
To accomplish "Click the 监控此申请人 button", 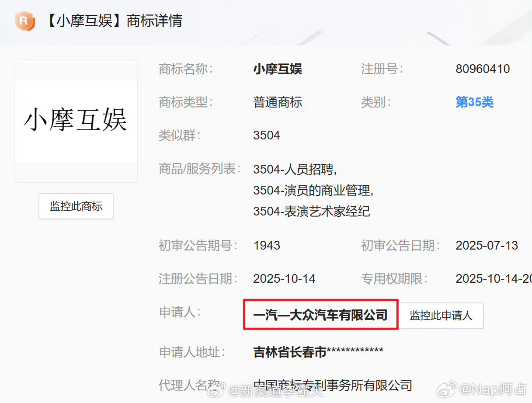I will [441, 316].
